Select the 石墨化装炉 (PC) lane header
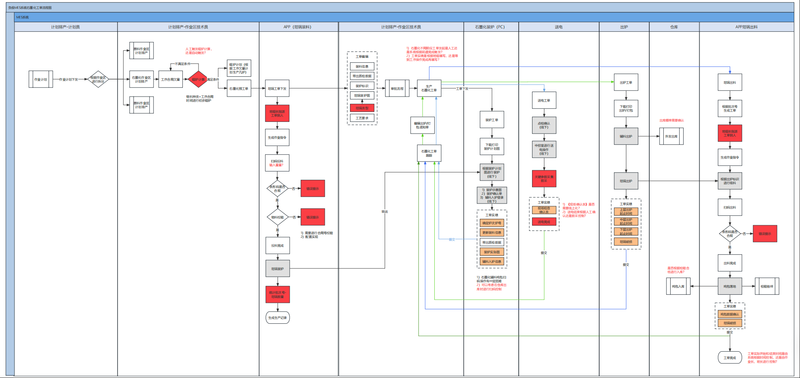 pyautogui.click(x=491, y=27)
